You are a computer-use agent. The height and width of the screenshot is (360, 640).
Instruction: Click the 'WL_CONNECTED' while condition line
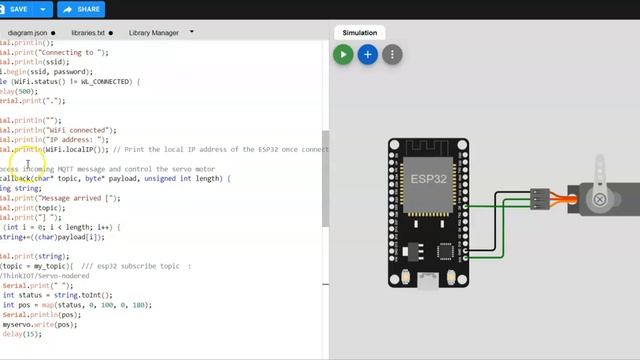(70, 82)
